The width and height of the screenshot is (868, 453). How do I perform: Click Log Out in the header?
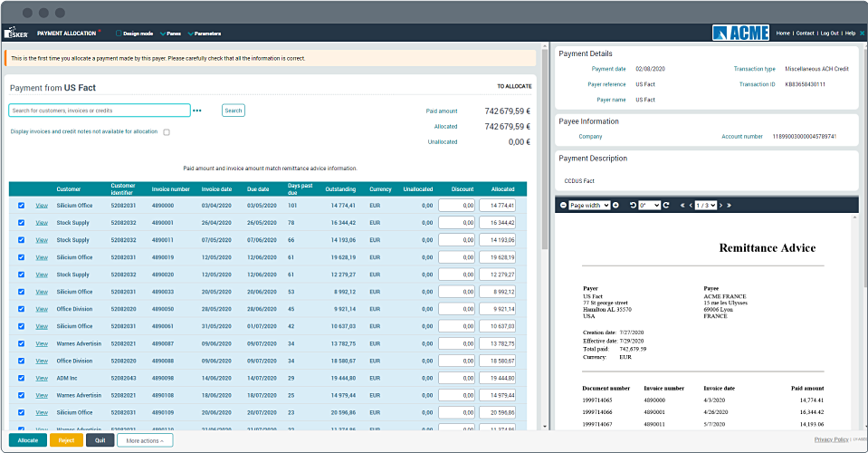click(x=829, y=34)
